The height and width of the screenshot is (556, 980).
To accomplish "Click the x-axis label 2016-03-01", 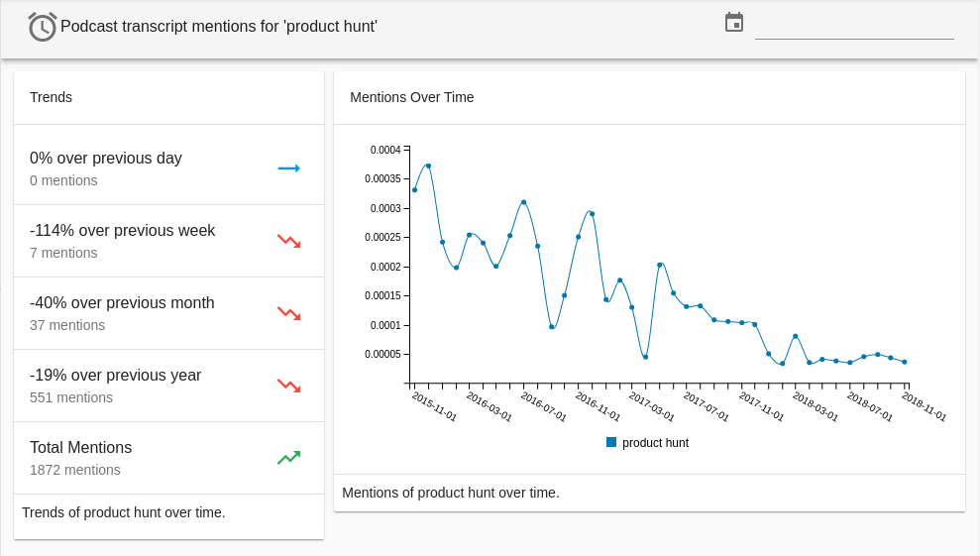I will [x=490, y=406].
